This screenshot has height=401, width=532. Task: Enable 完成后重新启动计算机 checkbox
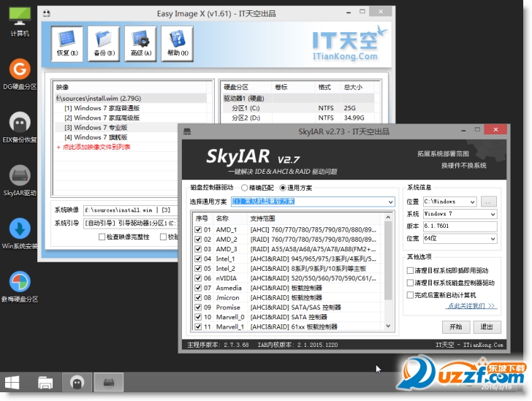coord(410,294)
